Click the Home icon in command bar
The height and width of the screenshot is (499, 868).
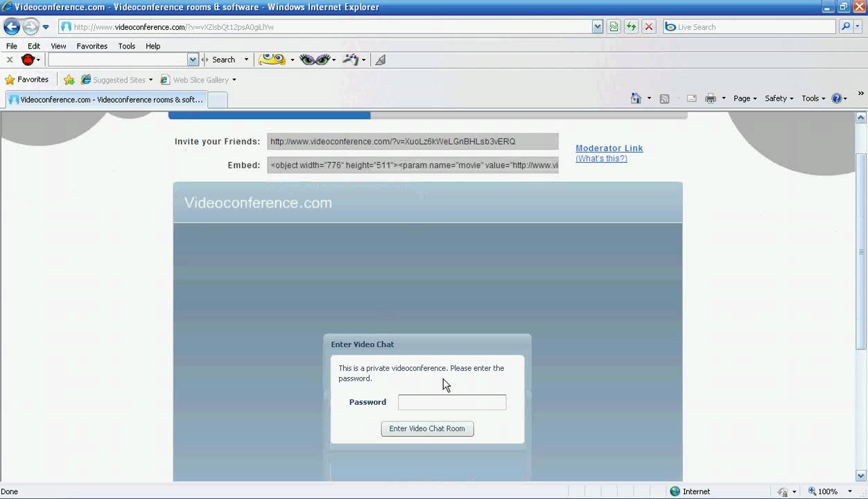(636, 98)
